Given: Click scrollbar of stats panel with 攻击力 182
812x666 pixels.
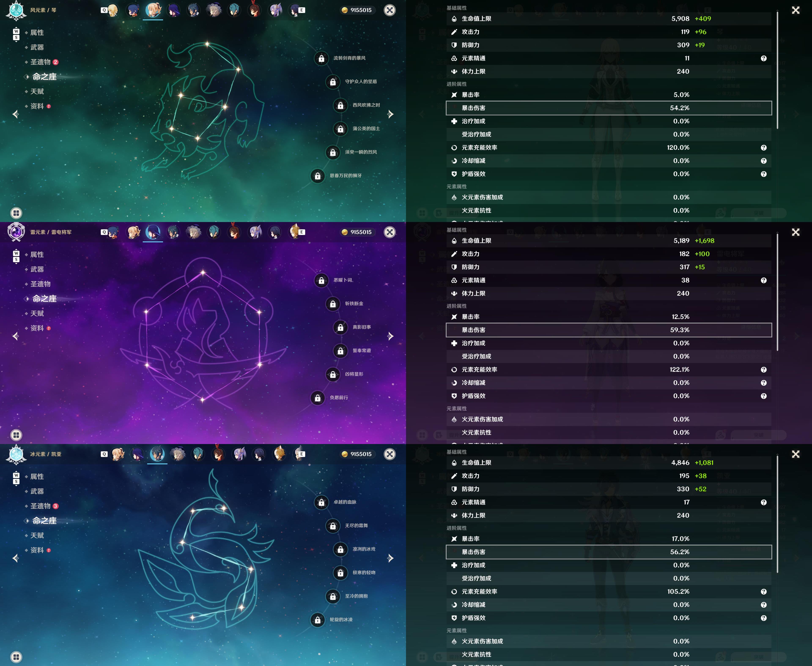Looking at the screenshot, I should [778, 292].
